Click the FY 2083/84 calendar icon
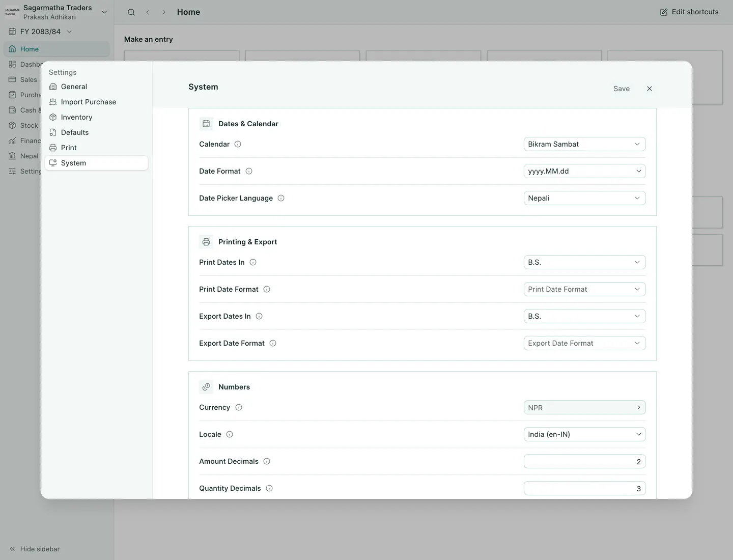Image resolution: width=733 pixels, height=560 pixels. pos(12,32)
